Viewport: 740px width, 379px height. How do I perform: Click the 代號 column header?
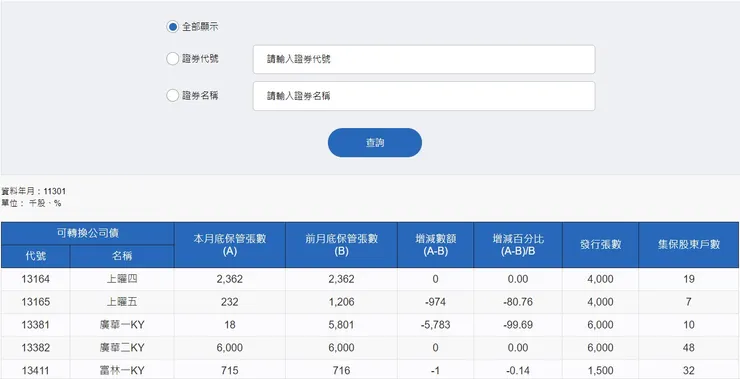36,256
